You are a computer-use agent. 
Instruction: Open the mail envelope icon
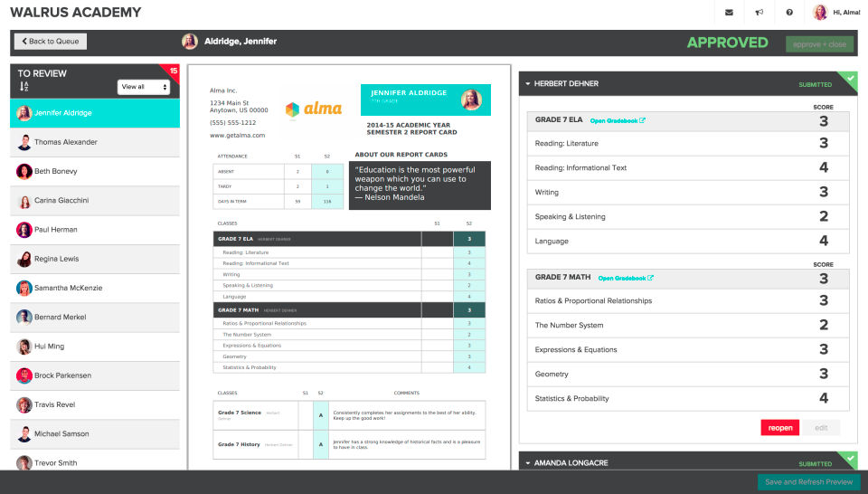point(729,12)
